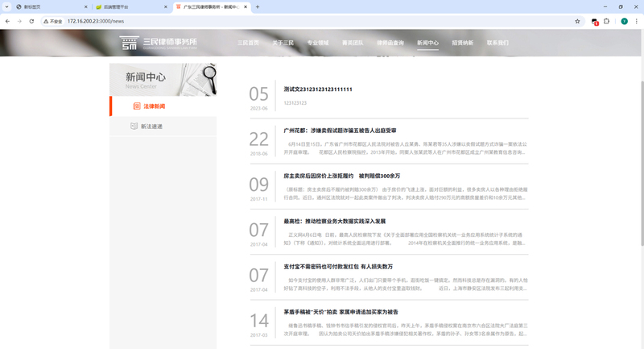Click date 14 2017-03

pos(258,325)
